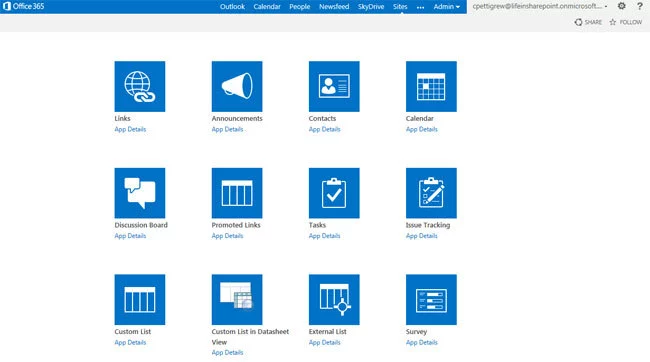Viewport: 650px width, 362px height.
Task: Click the Announcements tile label
Action: coord(237,119)
